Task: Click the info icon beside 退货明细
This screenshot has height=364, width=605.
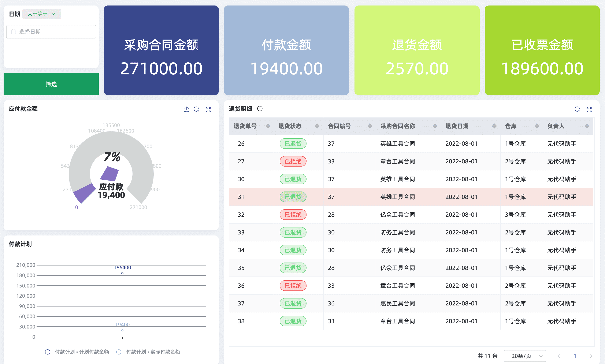Action: pyautogui.click(x=260, y=109)
